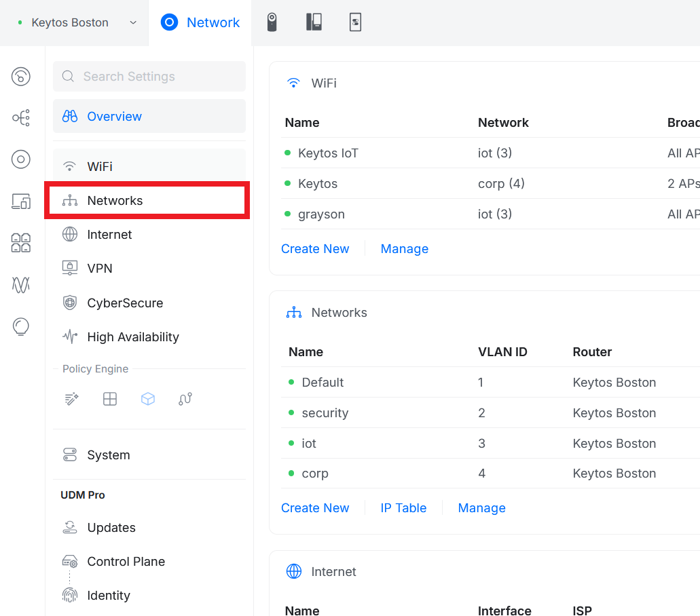The width and height of the screenshot is (700, 616).
Task: Open VPN settings menu item
Action: (x=149, y=268)
